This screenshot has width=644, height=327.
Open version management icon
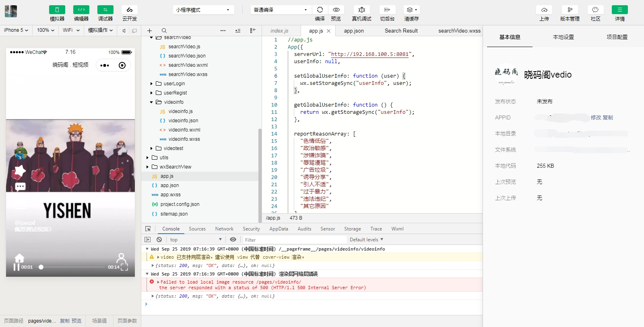pos(570,10)
